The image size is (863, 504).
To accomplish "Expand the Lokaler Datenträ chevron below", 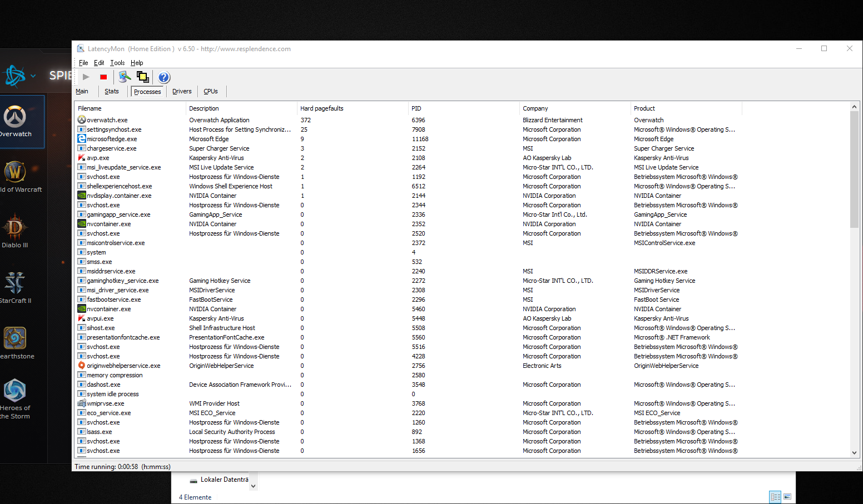I will tap(253, 486).
